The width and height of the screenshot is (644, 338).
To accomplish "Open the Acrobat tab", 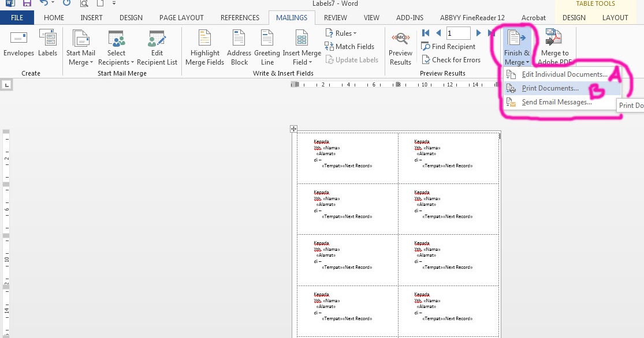I will (x=534, y=18).
